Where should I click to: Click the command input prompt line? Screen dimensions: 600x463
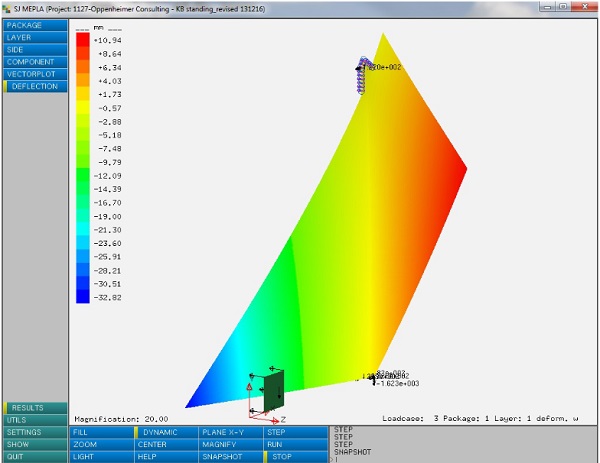(464, 460)
